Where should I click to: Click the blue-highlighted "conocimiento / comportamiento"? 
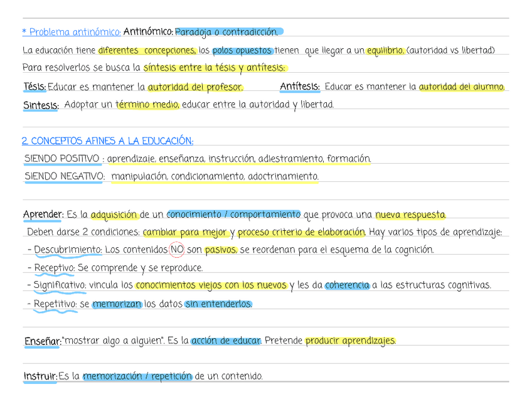pos(233,215)
